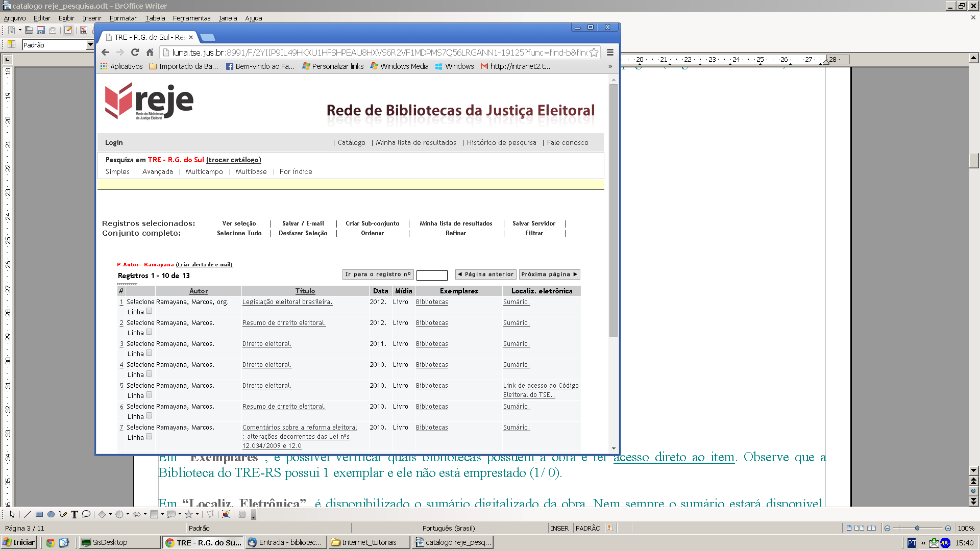The image size is (980, 551).
Task: Toggle the Edit File icon in Writer
Action: [68, 30]
